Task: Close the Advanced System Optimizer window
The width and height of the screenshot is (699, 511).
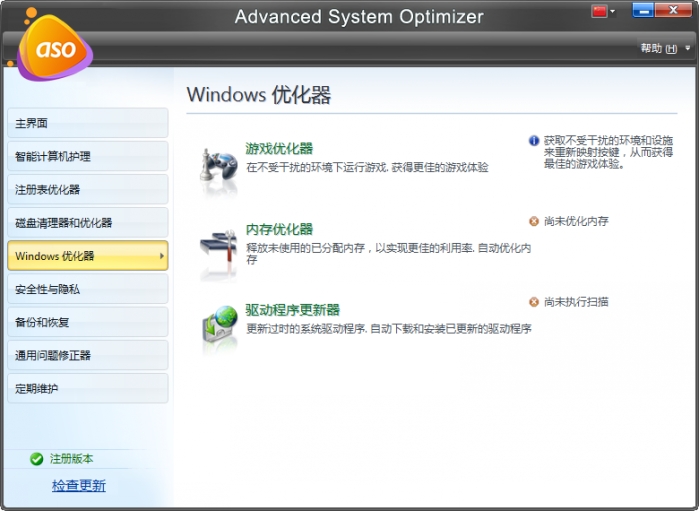Action: (x=673, y=11)
